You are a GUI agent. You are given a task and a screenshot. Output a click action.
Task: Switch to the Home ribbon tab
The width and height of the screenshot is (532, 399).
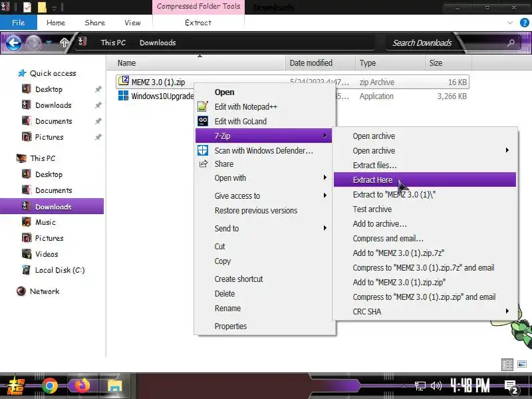click(x=56, y=23)
